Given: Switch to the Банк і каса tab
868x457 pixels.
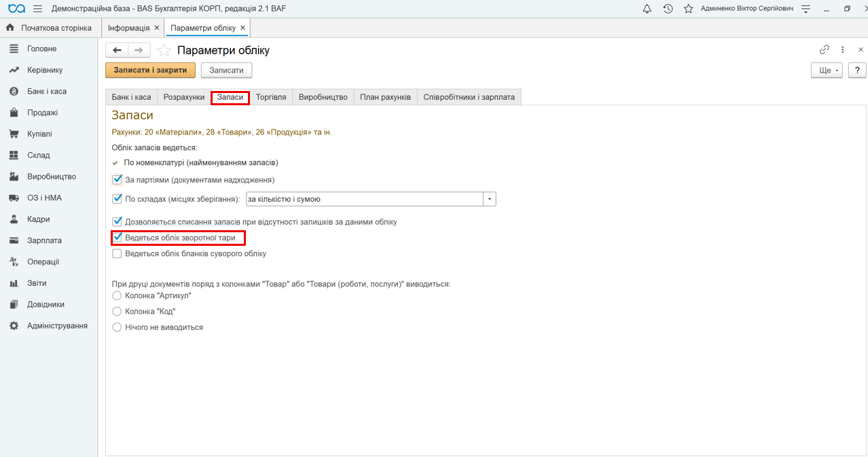Looking at the screenshot, I should [131, 97].
